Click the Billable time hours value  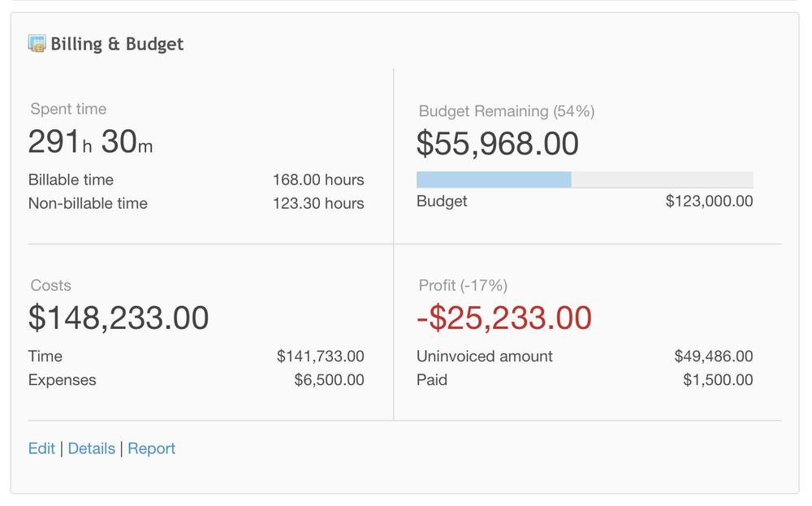(x=317, y=179)
